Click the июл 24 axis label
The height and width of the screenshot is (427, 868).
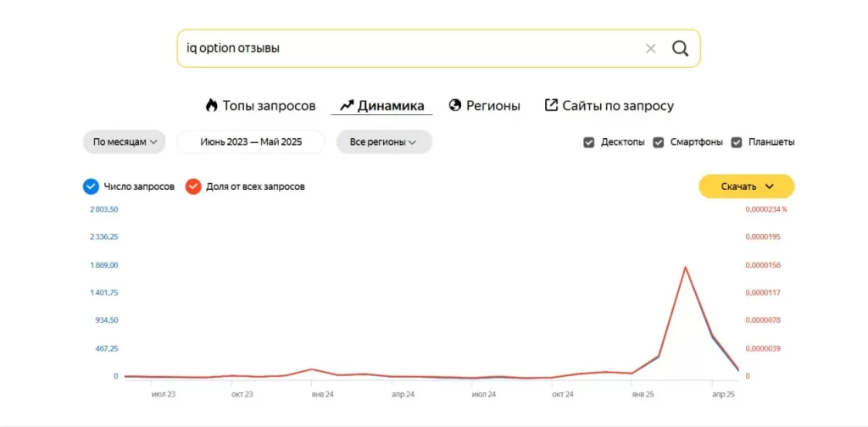[x=483, y=394]
